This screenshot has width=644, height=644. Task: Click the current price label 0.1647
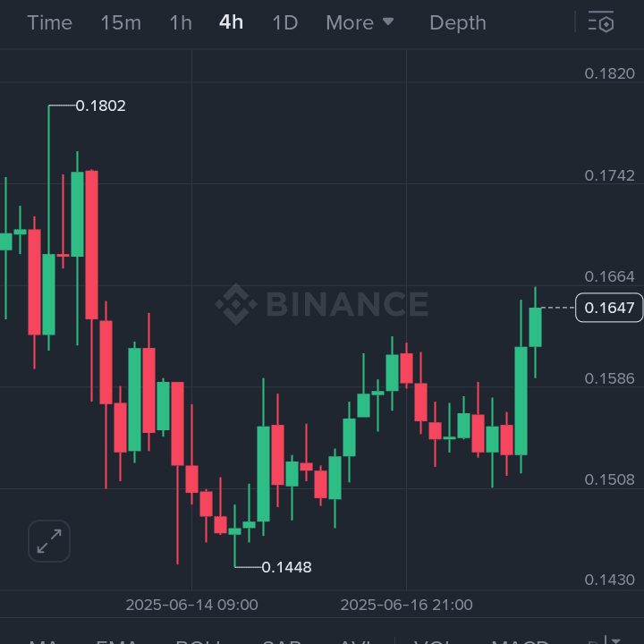tap(609, 309)
